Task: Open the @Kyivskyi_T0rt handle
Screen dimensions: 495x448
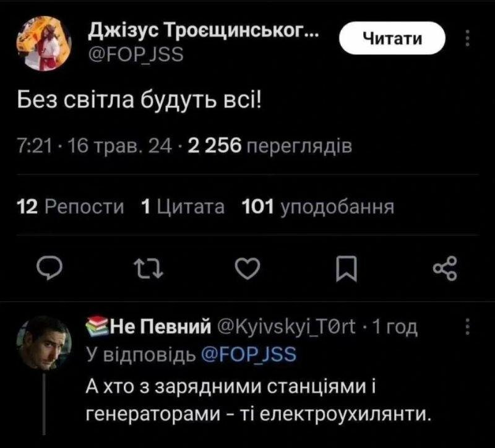Action: 287,327
